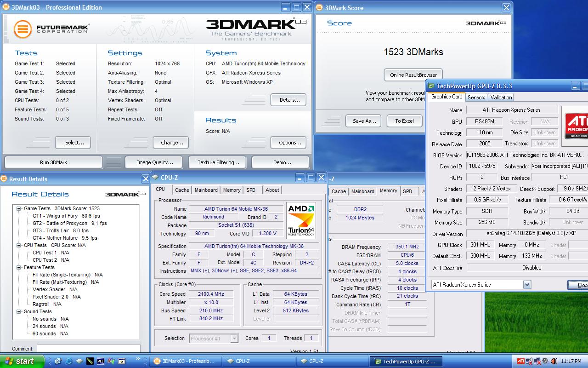The image size is (588, 368).
Task: Open the green memory stick quick launch icon
Action: point(90,361)
